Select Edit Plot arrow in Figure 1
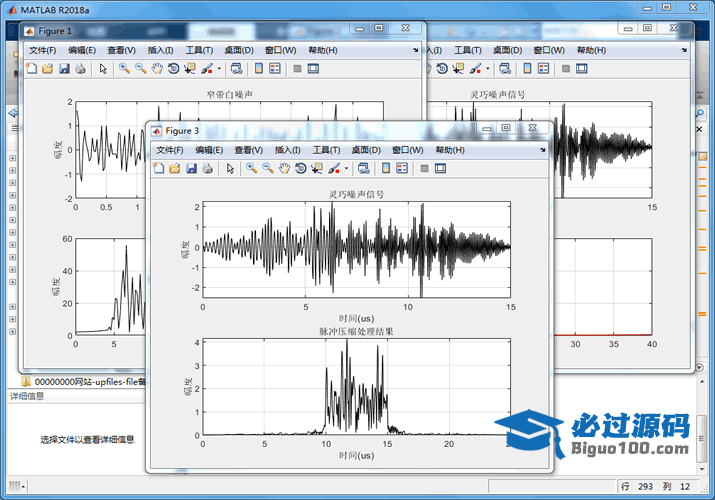Viewport: 715px width, 500px height. (x=103, y=69)
